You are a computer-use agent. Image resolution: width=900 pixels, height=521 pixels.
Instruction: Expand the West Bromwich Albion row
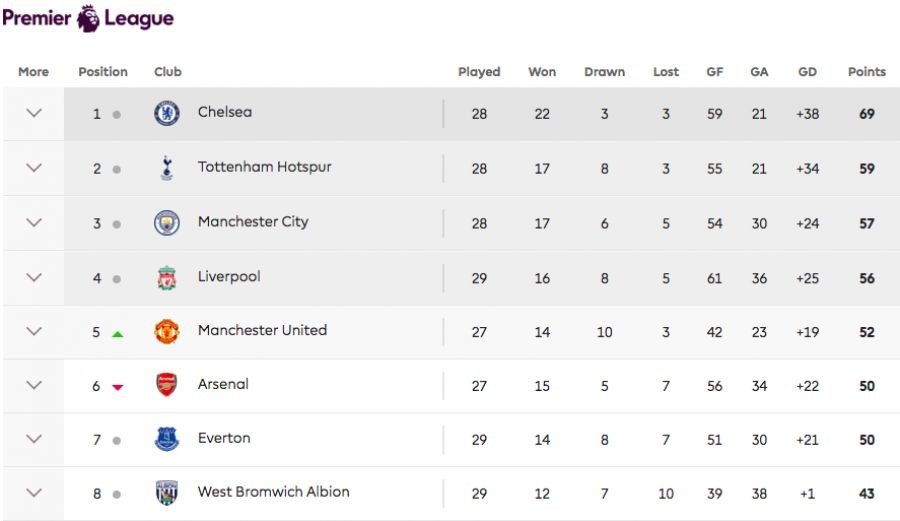pyautogui.click(x=34, y=493)
